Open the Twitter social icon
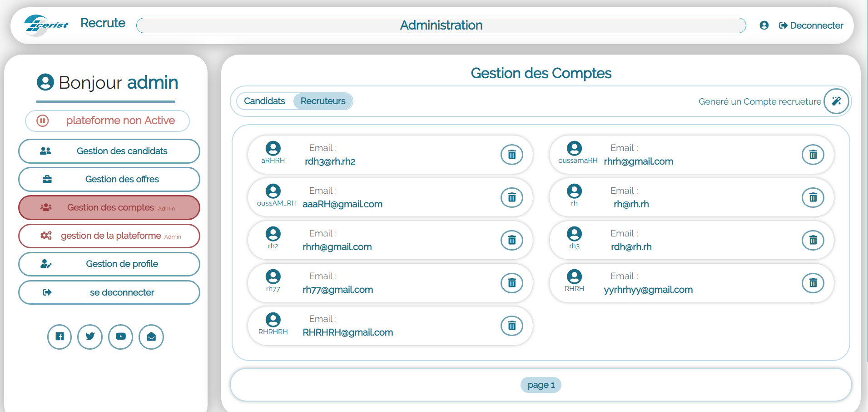The image size is (868, 412). tap(90, 337)
